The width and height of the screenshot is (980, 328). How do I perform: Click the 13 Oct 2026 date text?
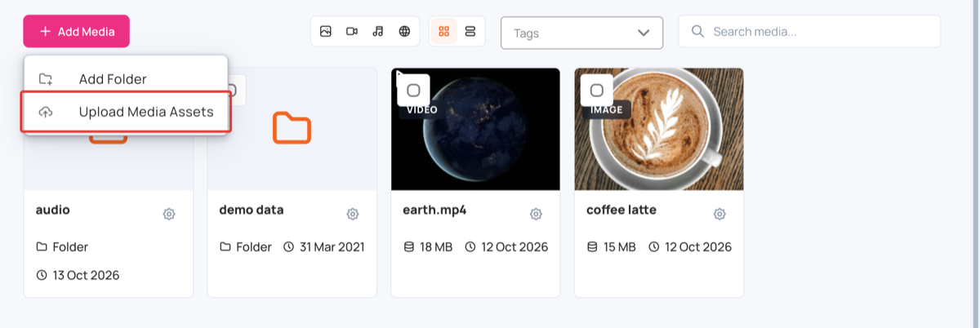pos(85,275)
